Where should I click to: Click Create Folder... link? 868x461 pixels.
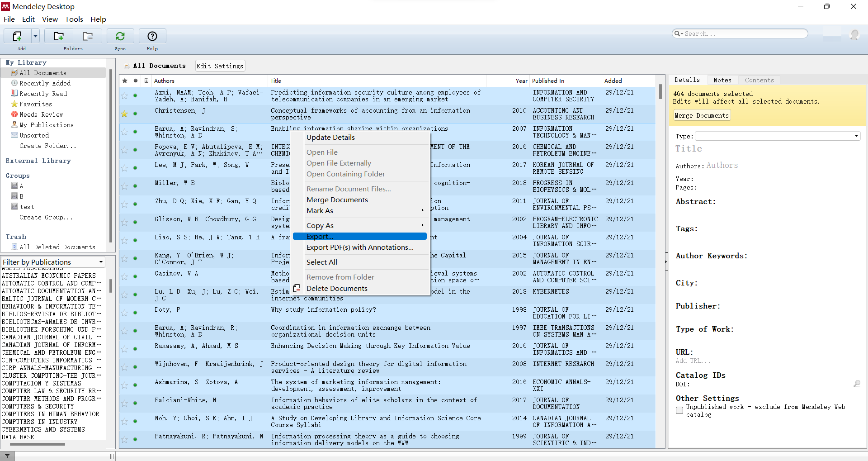[x=47, y=146]
